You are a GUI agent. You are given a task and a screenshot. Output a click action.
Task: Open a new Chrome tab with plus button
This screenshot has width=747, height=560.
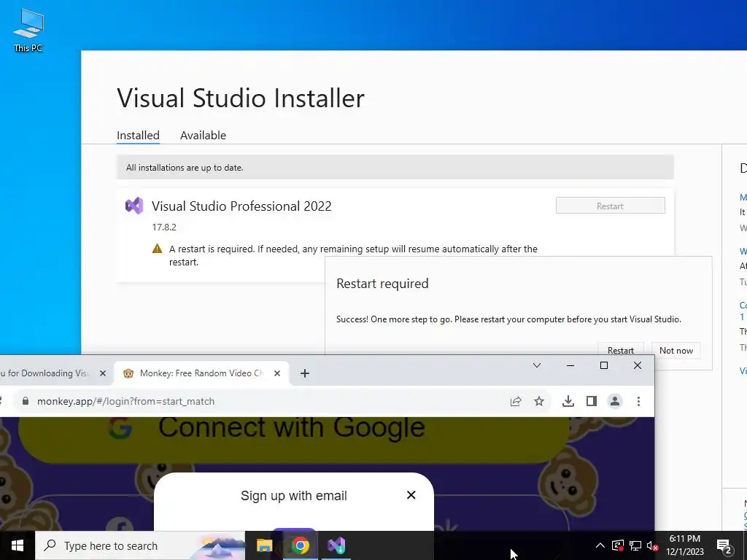(305, 373)
